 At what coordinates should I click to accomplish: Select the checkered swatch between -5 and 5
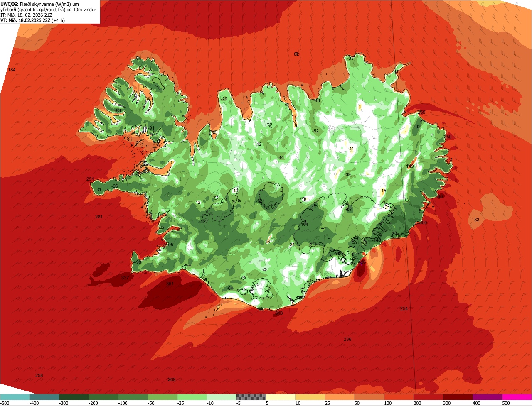tap(251, 397)
